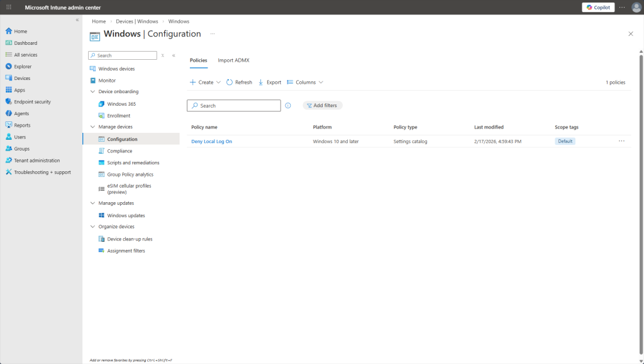Click the Add filters button
The image size is (644, 364).
(322, 106)
